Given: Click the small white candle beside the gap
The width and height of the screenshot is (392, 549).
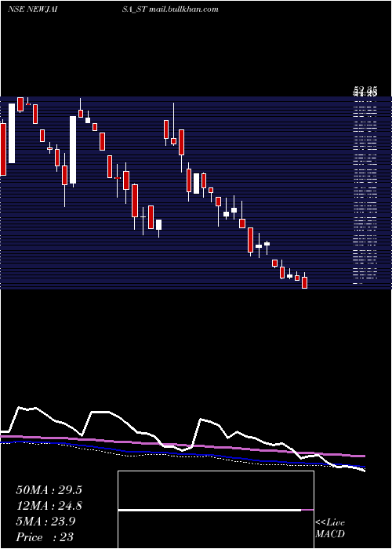Looking at the screenshot, I should click(159, 224).
